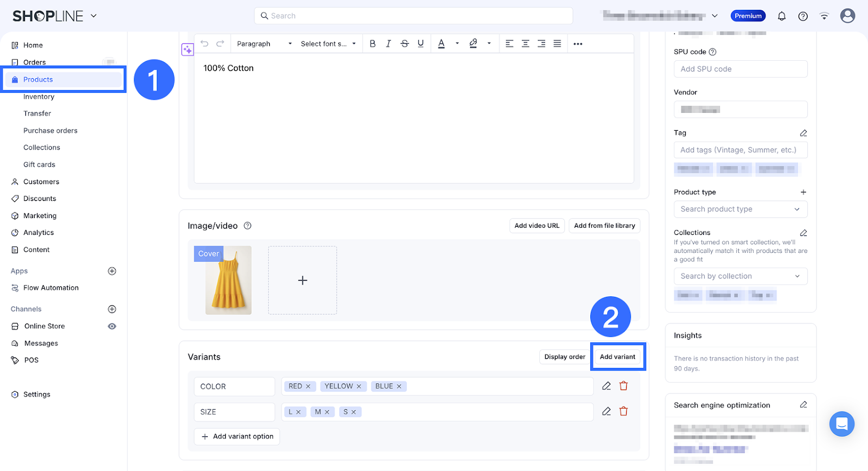Click the Add from file library button
This screenshot has height=471, width=868.
[604, 226]
